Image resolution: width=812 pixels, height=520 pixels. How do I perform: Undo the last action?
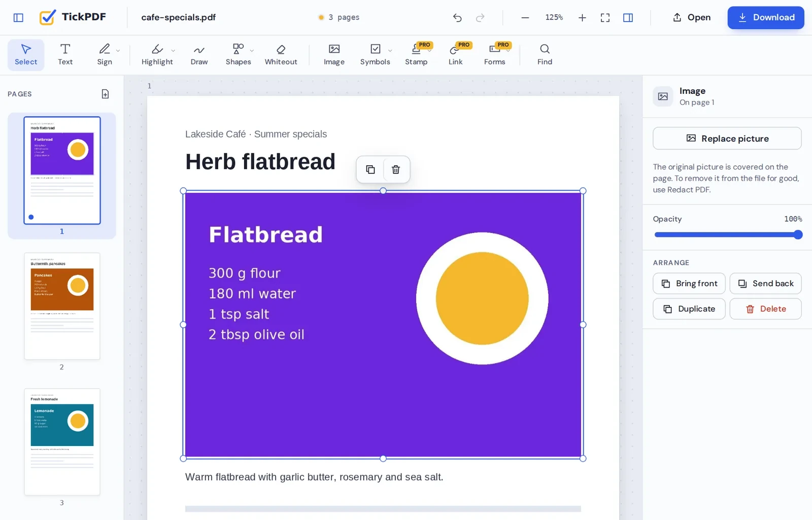coord(457,18)
